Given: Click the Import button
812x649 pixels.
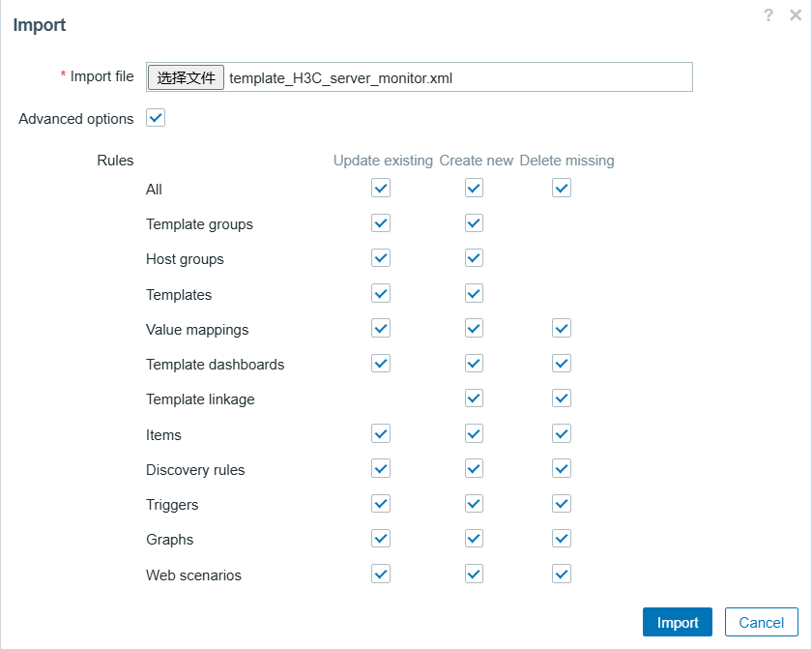Looking at the screenshot, I should pyautogui.click(x=677, y=622).
